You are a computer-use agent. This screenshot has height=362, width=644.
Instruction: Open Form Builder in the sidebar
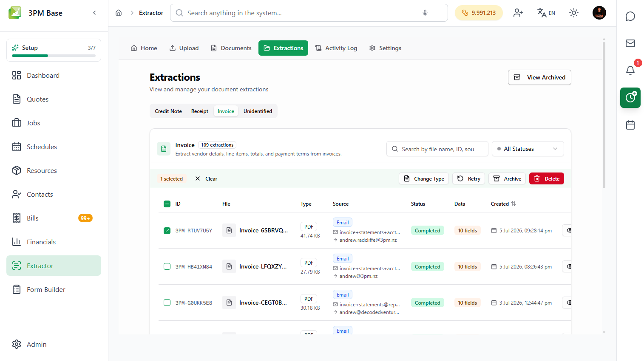coord(54,289)
